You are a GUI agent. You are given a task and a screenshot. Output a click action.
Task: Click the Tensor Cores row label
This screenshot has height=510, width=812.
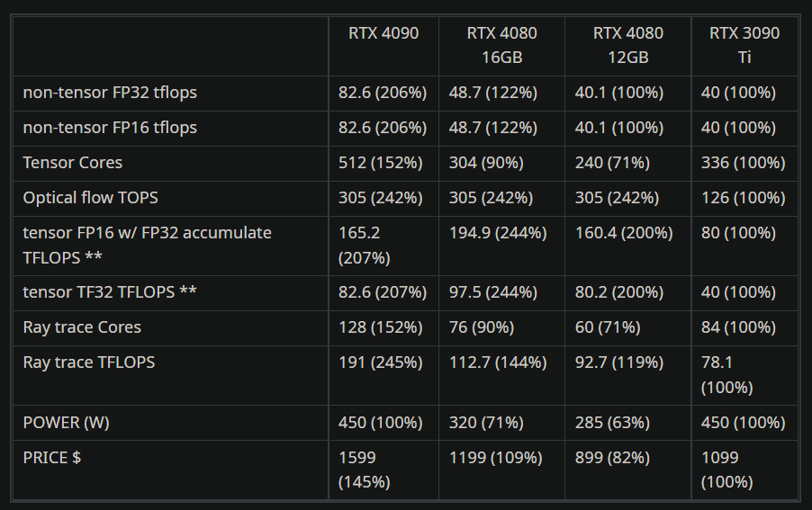[x=73, y=163]
